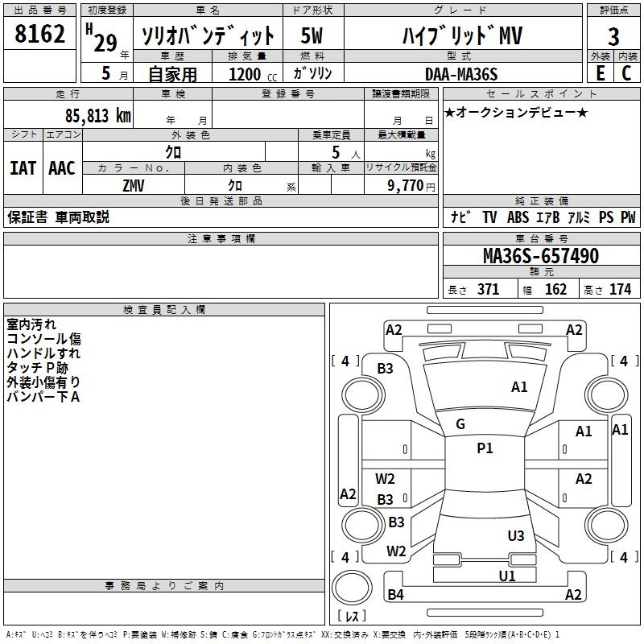Select the AAC air conditioner cell
The height and width of the screenshot is (644, 644).
(x=62, y=167)
